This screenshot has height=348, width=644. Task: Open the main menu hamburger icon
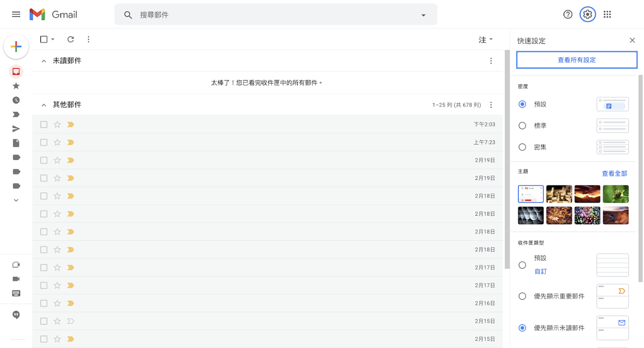(x=16, y=14)
